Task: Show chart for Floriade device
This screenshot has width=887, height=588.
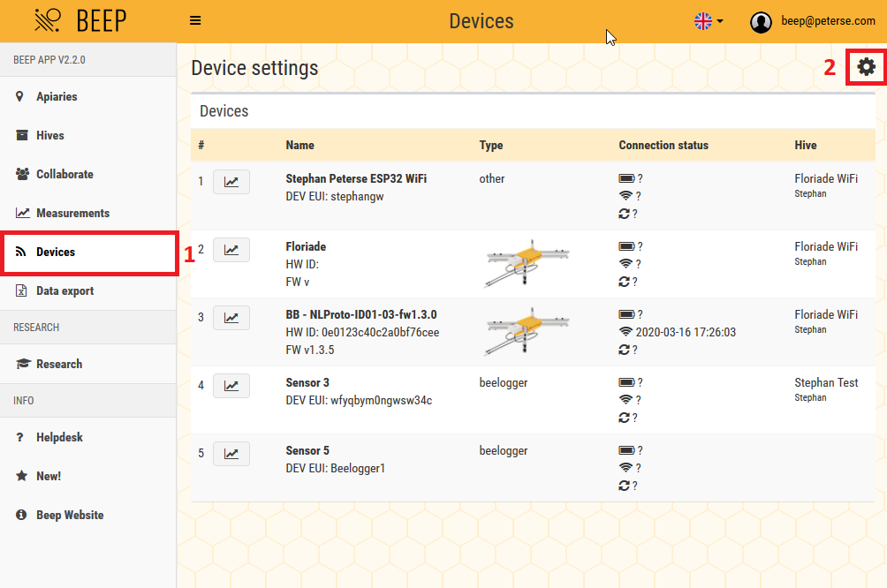Action: (231, 250)
